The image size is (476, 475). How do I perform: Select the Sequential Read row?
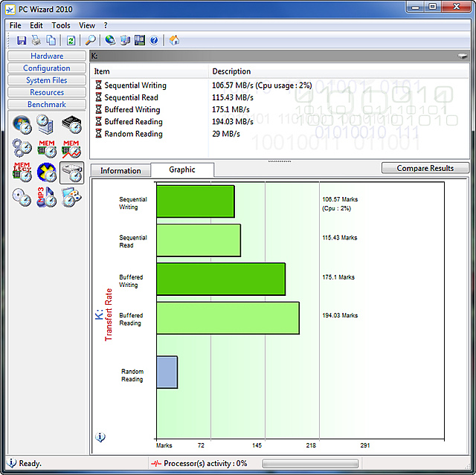coord(280,97)
